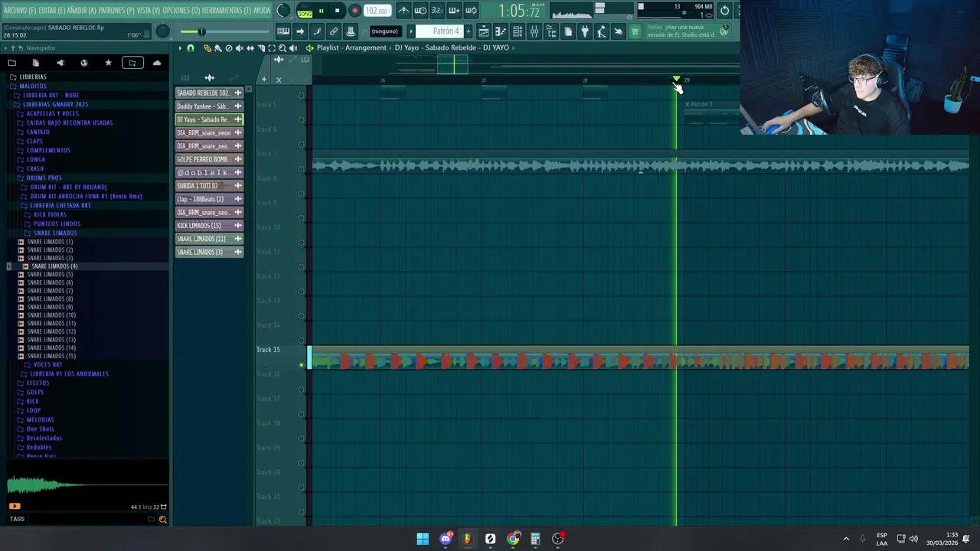Image resolution: width=980 pixels, height=551 pixels.
Task: Pause playback with the transport pause button
Action: click(321, 11)
